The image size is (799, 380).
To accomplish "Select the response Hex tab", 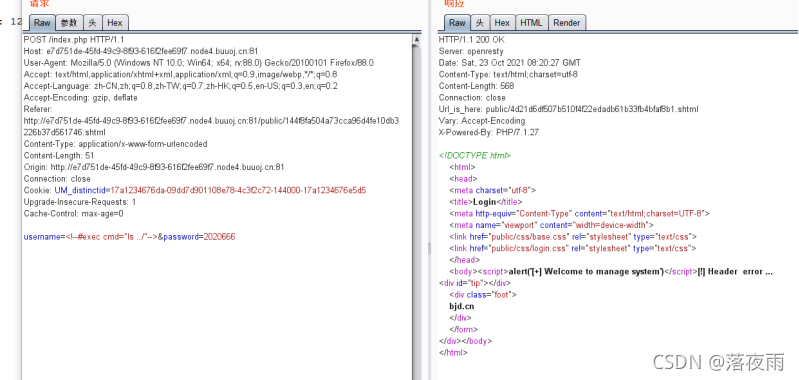I will (502, 23).
